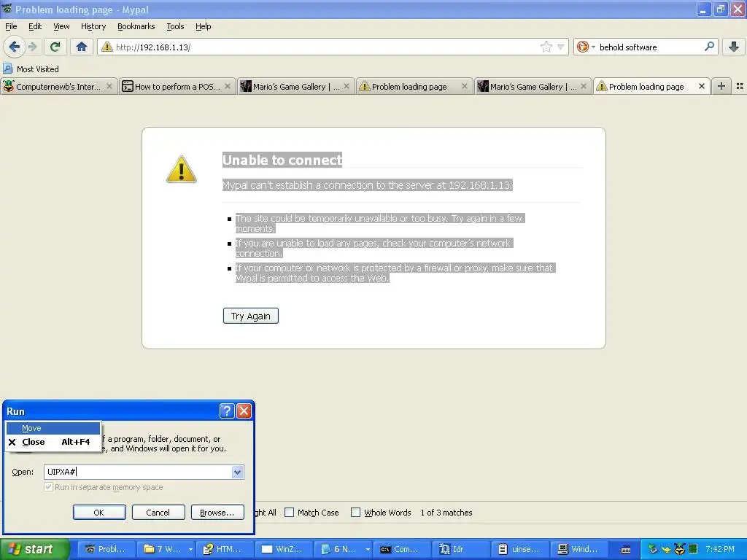Image resolution: width=747 pixels, height=560 pixels.
Task: Click the Open text field in Run
Action: point(138,472)
